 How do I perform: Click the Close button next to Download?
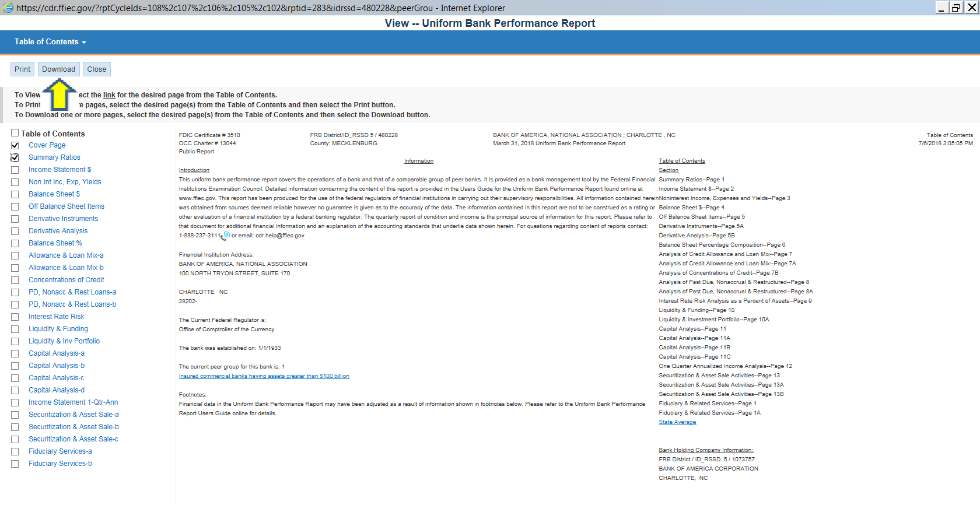point(97,69)
